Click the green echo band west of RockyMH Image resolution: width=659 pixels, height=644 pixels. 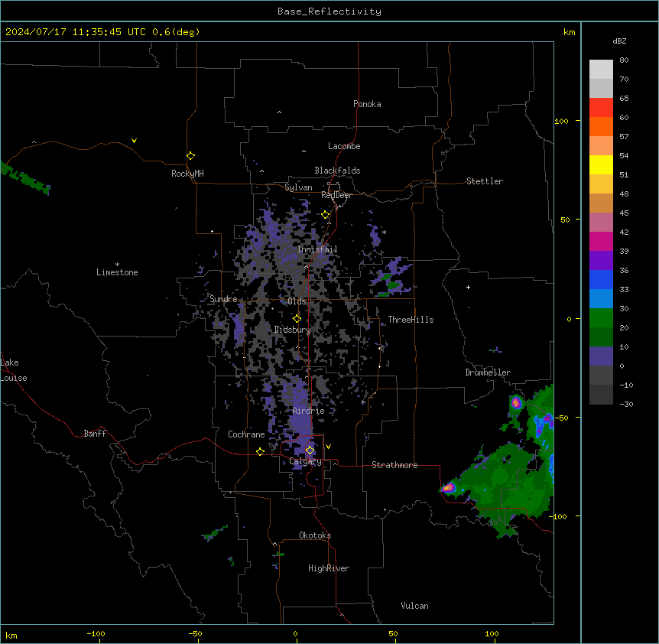pyautogui.click(x=25, y=179)
